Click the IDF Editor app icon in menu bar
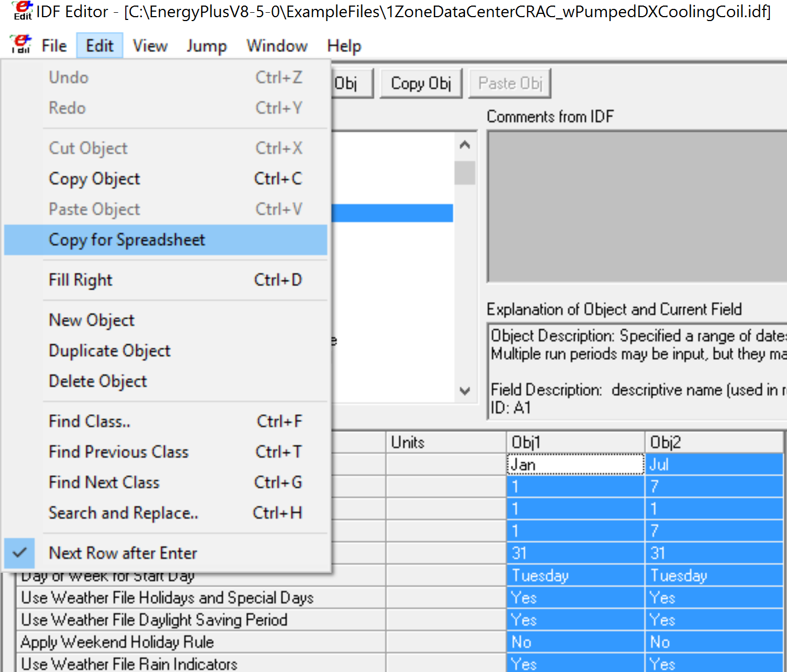Viewport: 787px width, 672px height. (21, 45)
